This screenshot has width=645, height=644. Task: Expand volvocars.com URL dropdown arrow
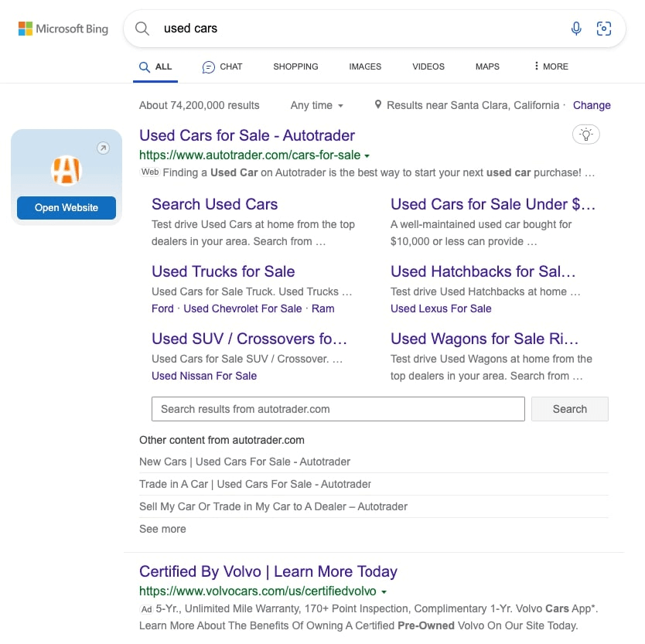(x=384, y=591)
